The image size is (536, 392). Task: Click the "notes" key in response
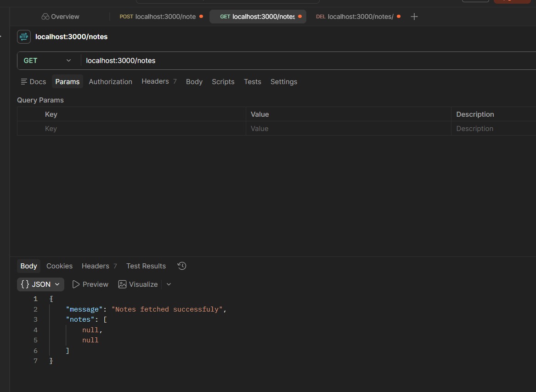(x=80, y=319)
